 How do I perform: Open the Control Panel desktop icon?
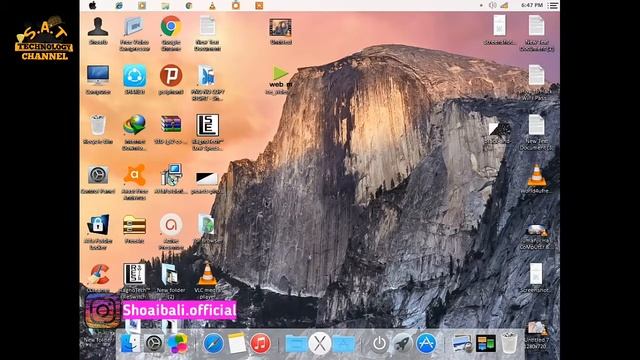[98, 175]
